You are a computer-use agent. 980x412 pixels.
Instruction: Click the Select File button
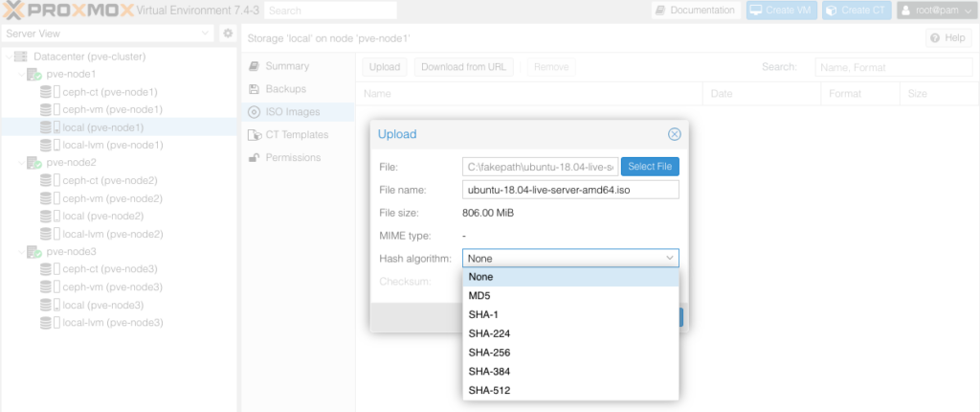tap(650, 167)
